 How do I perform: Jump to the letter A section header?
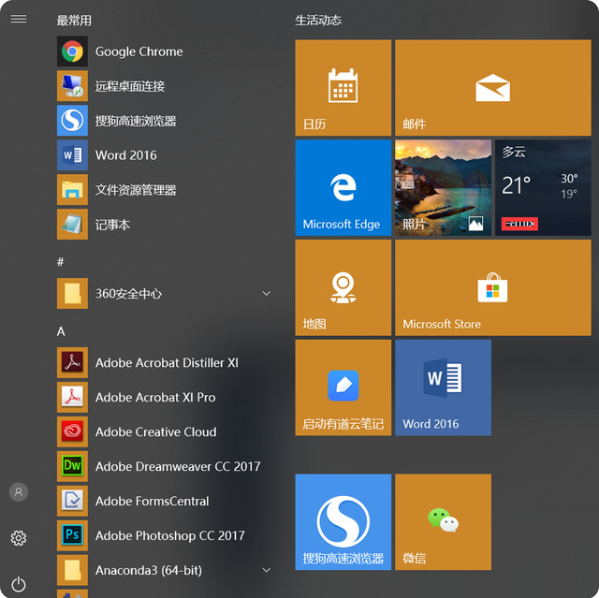tap(61, 331)
